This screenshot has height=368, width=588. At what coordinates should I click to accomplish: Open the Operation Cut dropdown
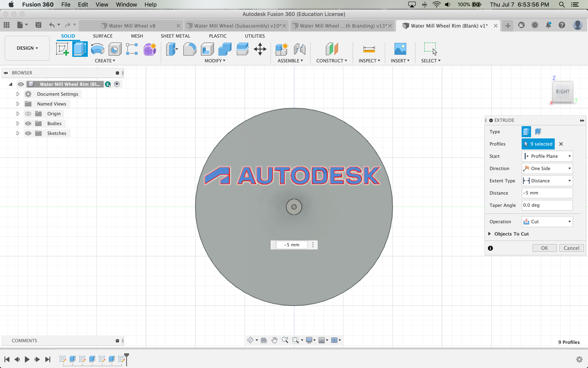point(547,221)
